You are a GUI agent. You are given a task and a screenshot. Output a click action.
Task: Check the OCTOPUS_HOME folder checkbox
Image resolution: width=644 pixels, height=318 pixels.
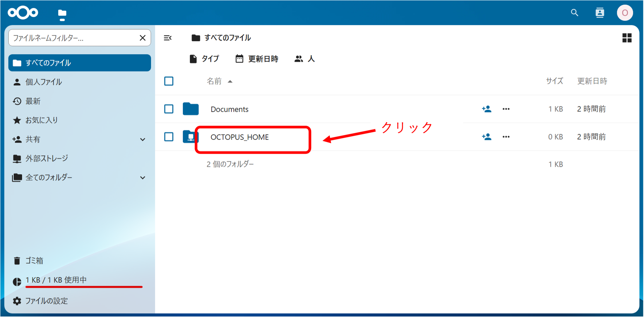[169, 137]
